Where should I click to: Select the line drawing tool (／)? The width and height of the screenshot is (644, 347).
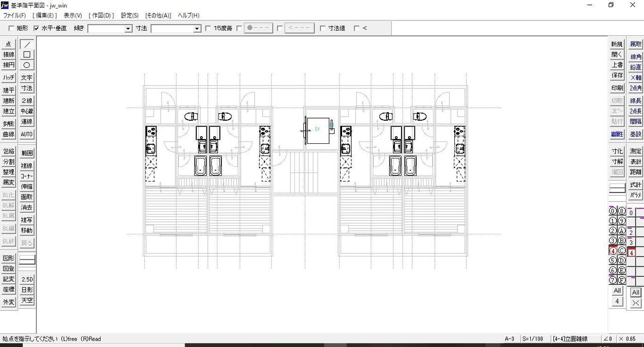coord(27,44)
